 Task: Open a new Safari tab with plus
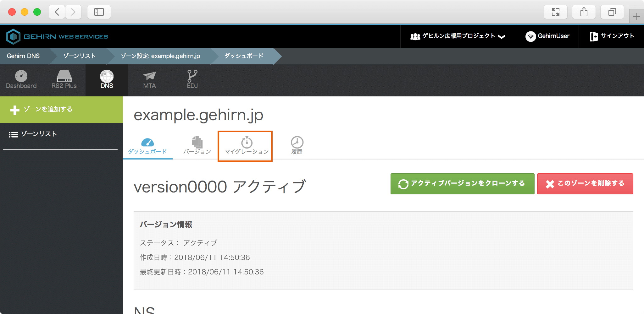coord(636,16)
